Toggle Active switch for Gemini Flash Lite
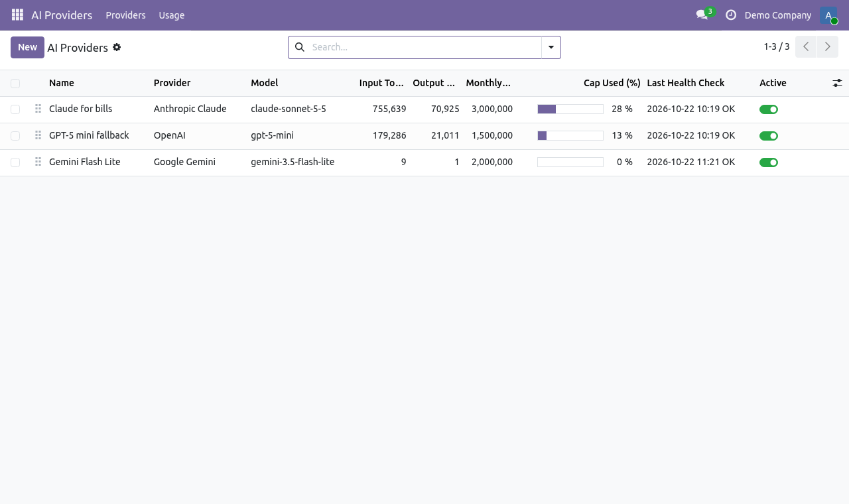849x504 pixels. pyautogui.click(x=769, y=162)
